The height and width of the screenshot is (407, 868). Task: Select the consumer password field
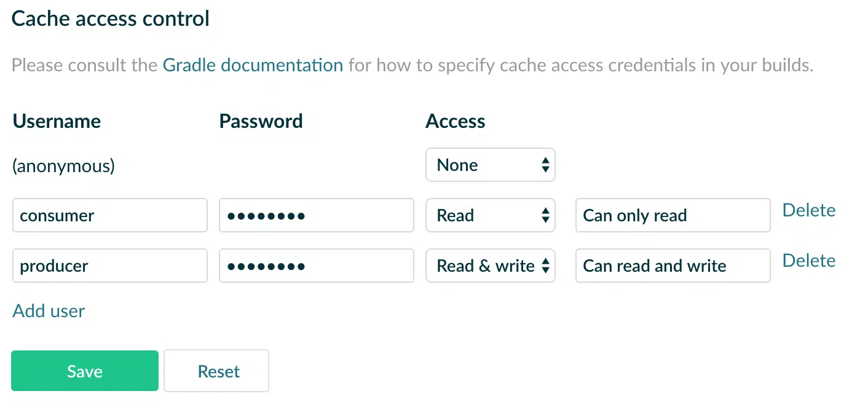tap(317, 215)
